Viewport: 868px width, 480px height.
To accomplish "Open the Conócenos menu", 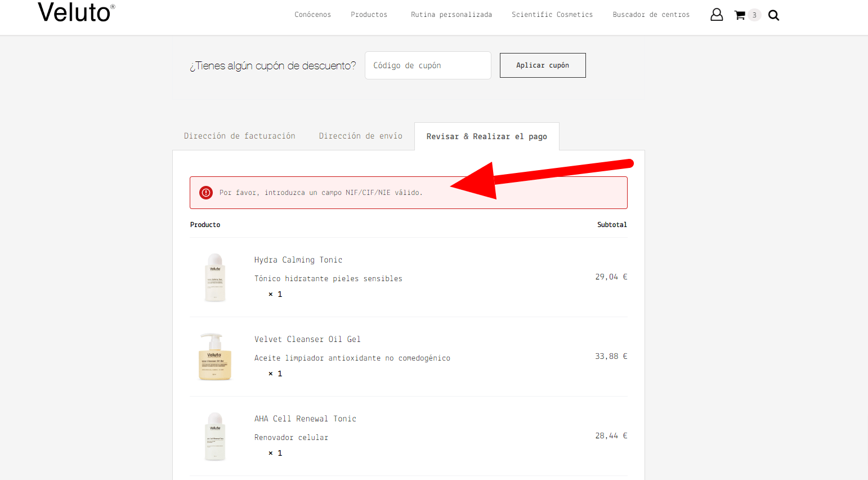I will click(x=312, y=15).
